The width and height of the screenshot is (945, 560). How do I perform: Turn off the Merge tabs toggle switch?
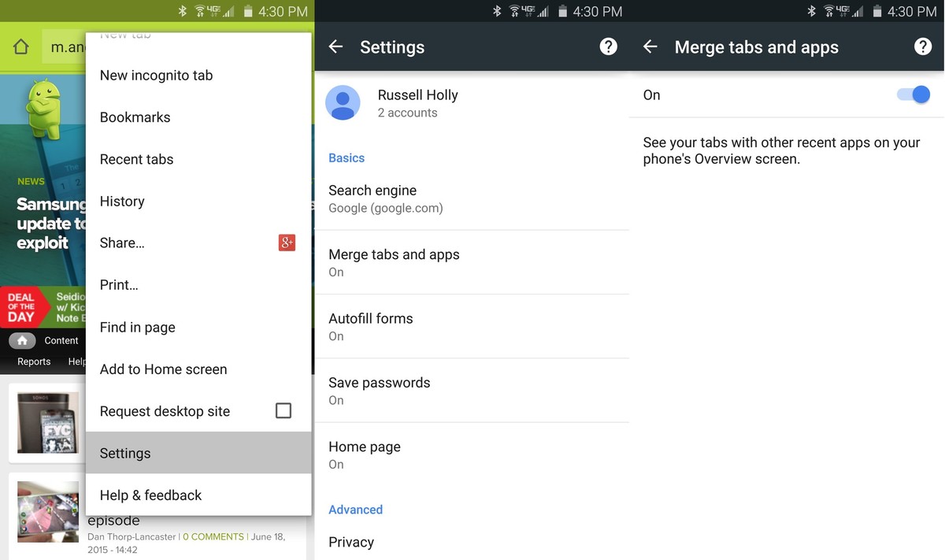click(913, 95)
